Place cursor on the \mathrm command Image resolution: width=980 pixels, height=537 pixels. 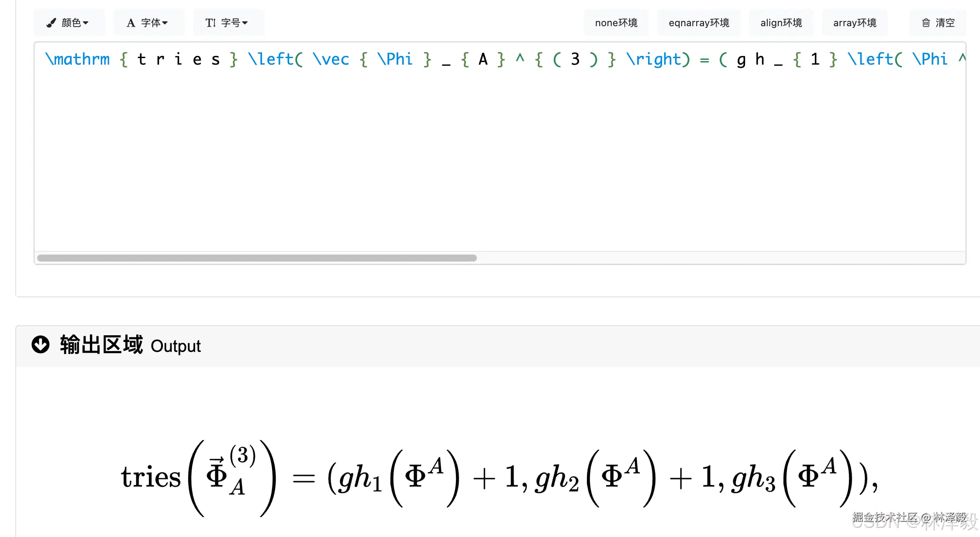click(x=78, y=59)
